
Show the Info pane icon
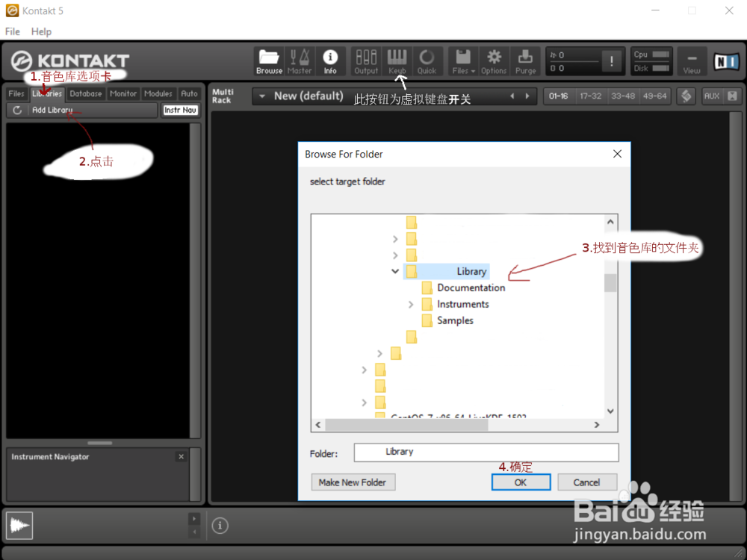tap(330, 61)
